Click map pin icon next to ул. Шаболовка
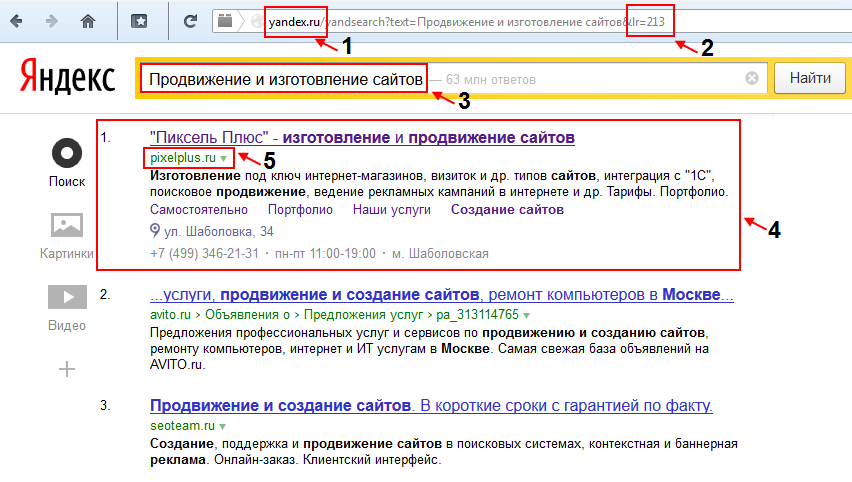852x482 pixels. click(x=155, y=231)
